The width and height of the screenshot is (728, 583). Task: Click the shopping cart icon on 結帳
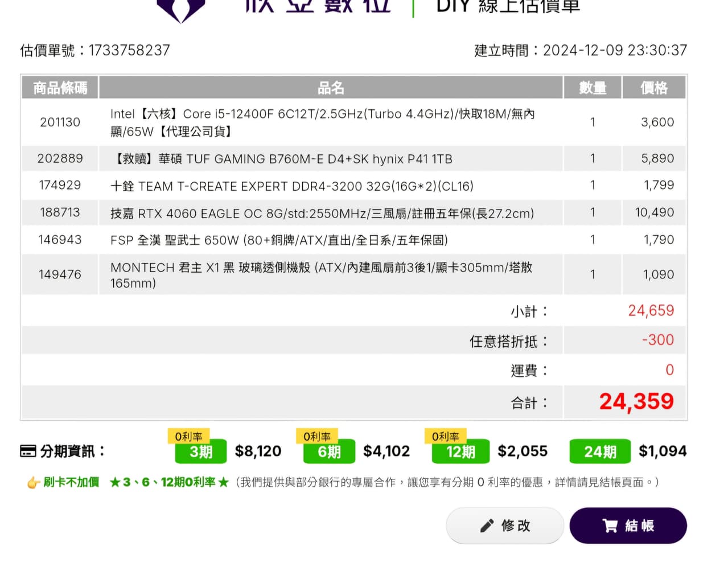[x=610, y=525]
